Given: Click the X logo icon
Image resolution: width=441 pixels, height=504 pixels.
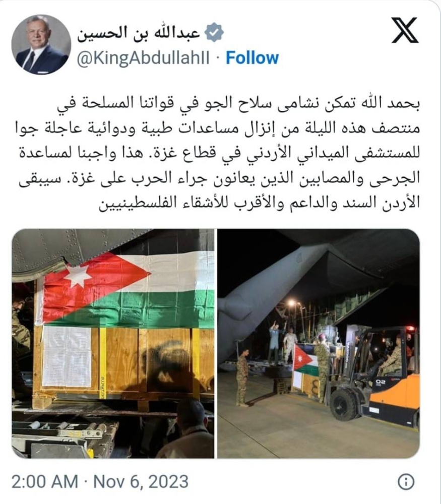Looking at the screenshot, I should click(405, 31).
